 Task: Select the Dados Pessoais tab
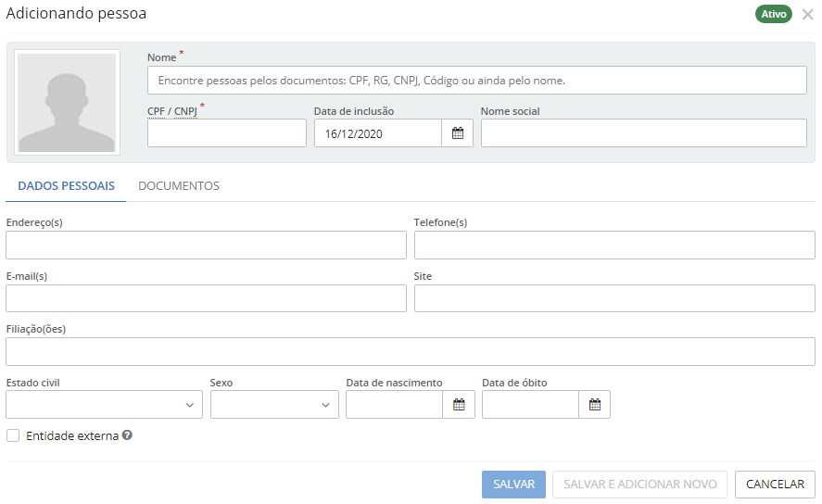pos(66,186)
